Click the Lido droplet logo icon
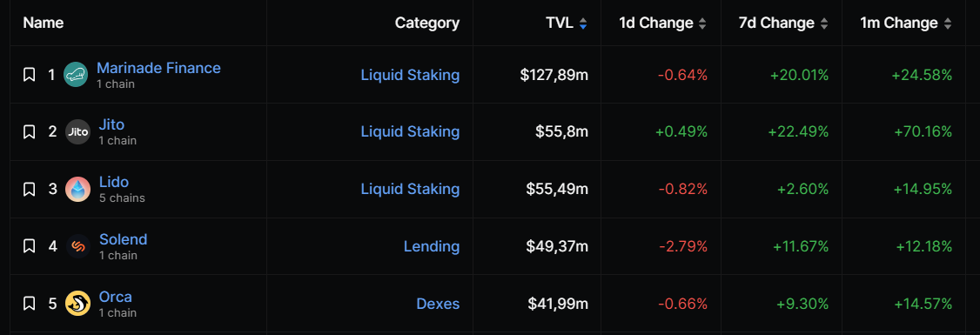 78,190
